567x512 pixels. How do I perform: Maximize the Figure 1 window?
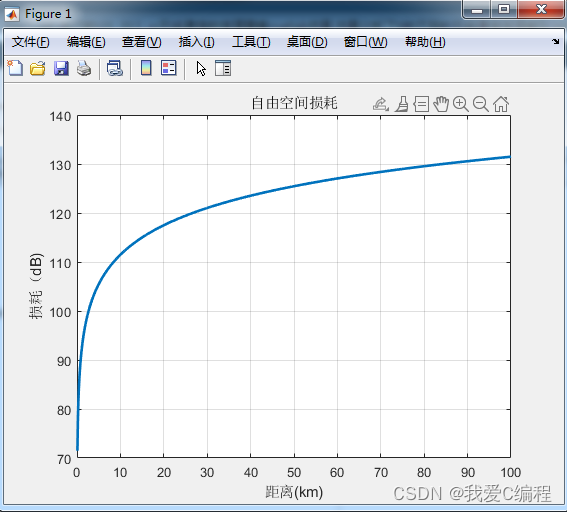(504, 9)
